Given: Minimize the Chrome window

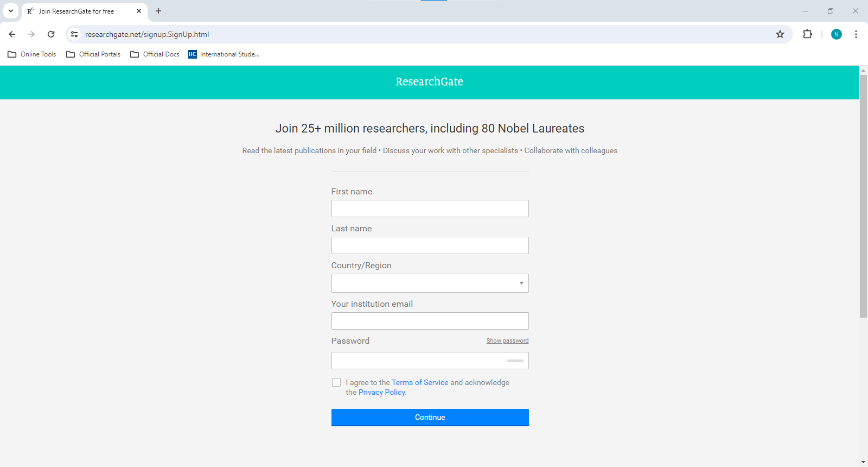Looking at the screenshot, I should pos(806,11).
